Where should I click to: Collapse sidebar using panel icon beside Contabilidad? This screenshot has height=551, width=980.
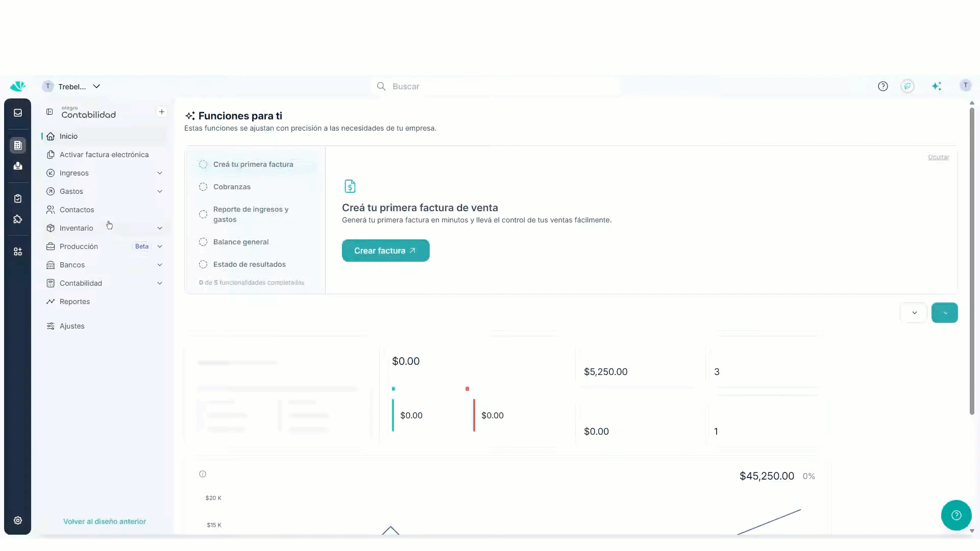(x=50, y=112)
